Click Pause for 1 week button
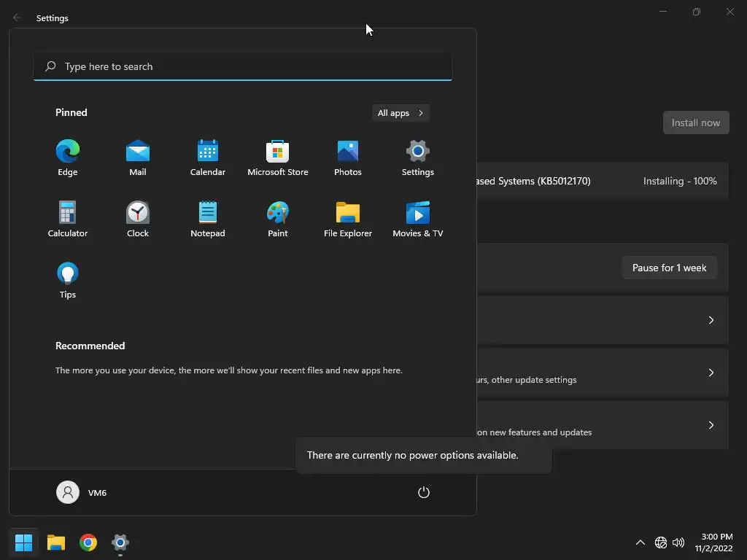Viewport: 747px width, 560px height. coord(670,268)
